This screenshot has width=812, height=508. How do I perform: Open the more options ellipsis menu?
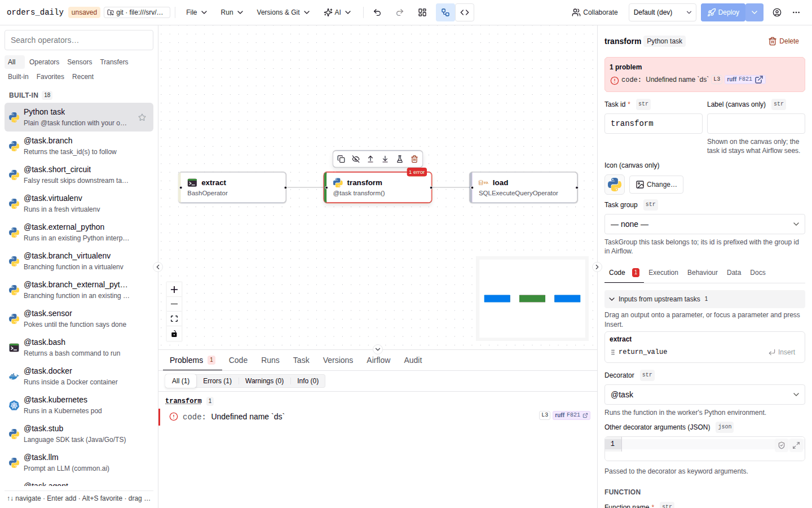(796, 12)
